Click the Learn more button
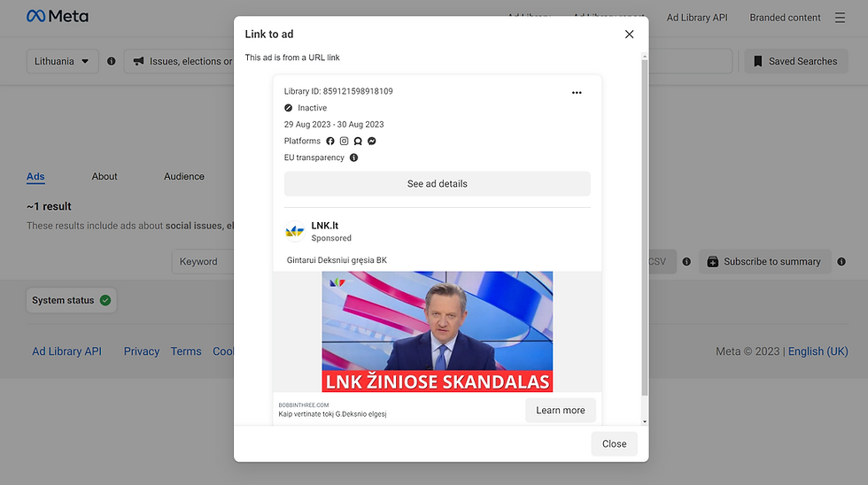Viewport: 868px width, 485px height. [x=560, y=411]
